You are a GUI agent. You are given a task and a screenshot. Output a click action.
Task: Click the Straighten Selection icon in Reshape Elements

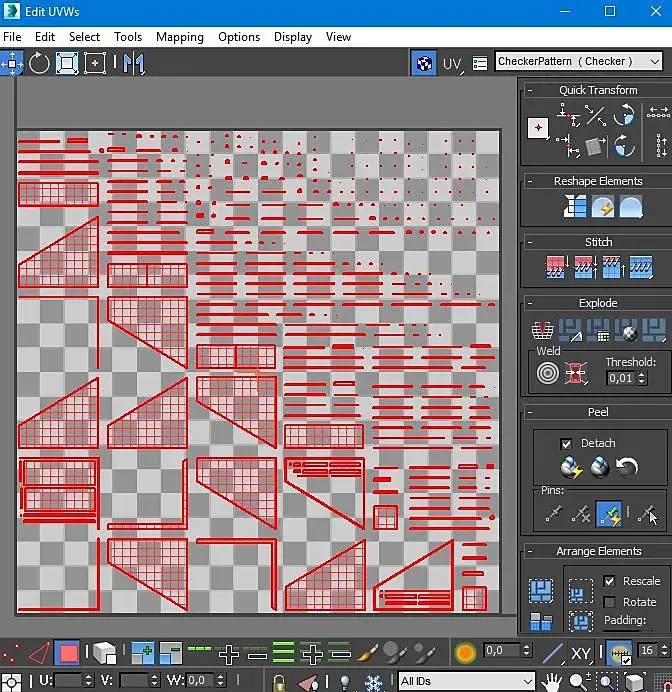575,207
